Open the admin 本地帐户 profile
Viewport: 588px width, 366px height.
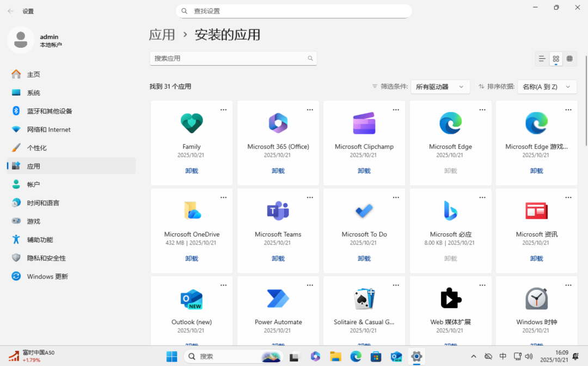[35, 40]
